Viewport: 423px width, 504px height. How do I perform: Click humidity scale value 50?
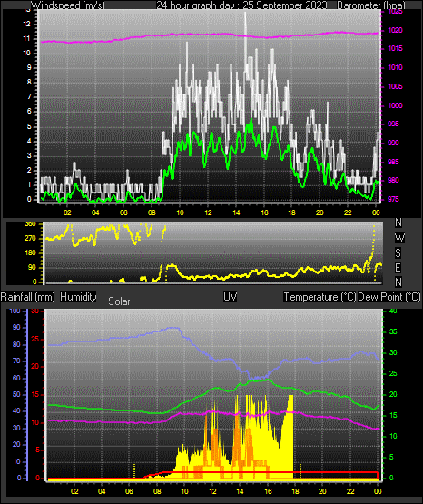[16, 394]
